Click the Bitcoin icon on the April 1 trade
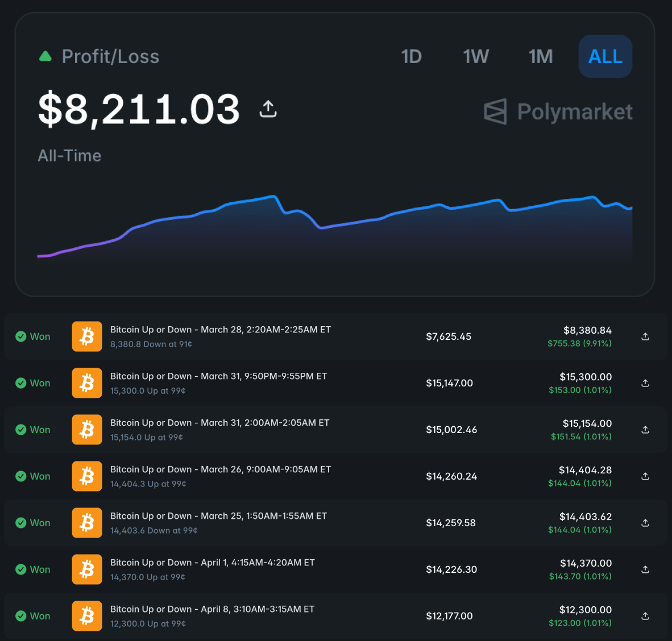The image size is (672, 641). click(x=86, y=569)
